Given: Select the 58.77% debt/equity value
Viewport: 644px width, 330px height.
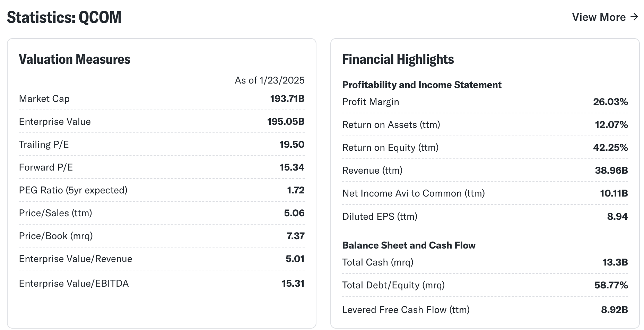Looking at the screenshot, I should [611, 285].
